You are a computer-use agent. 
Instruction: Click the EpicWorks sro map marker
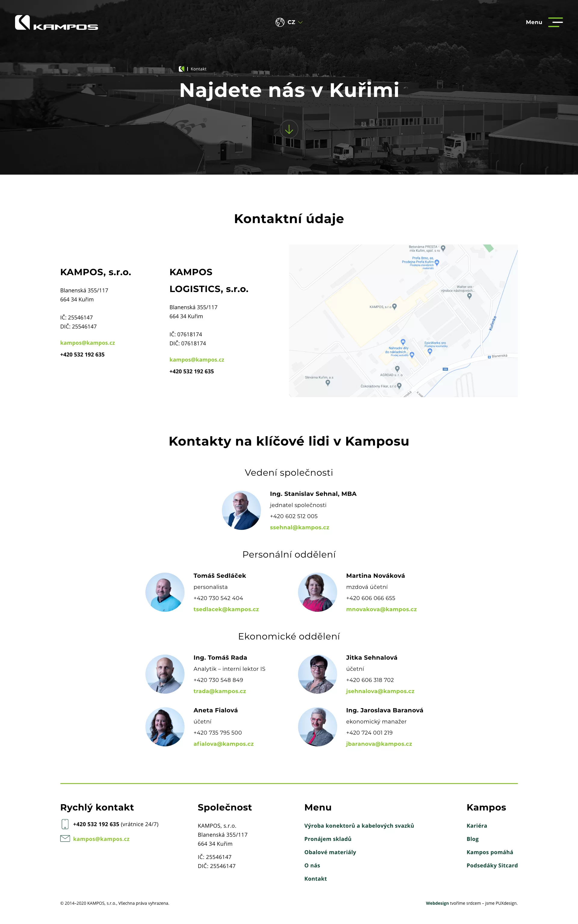[430, 351]
